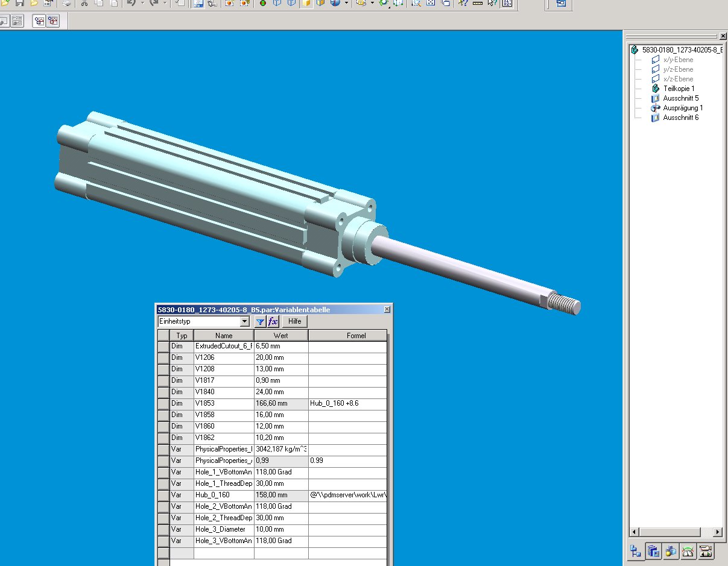Screen dimensions: 728x566
Task: Select Ausprägung 1 feature
Action: pyautogui.click(x=683, y=108)
